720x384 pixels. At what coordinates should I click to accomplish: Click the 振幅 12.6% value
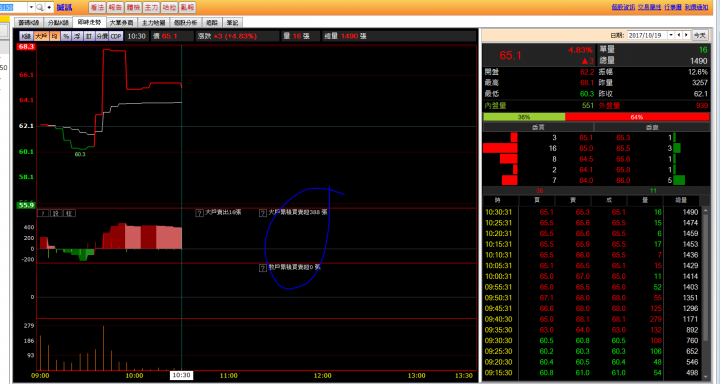click(698, 72)
